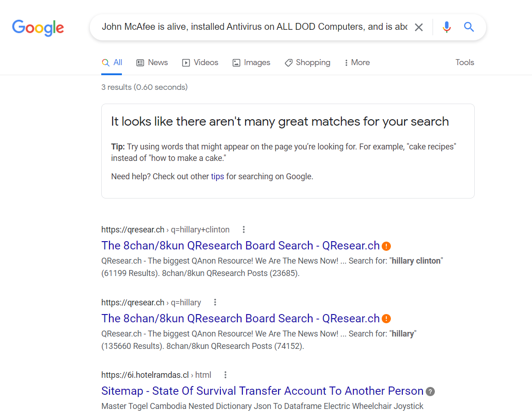Start voice search with the microphone icon
Image resolution: width=532 pixels, height=414 pixels.
point(446,27)
